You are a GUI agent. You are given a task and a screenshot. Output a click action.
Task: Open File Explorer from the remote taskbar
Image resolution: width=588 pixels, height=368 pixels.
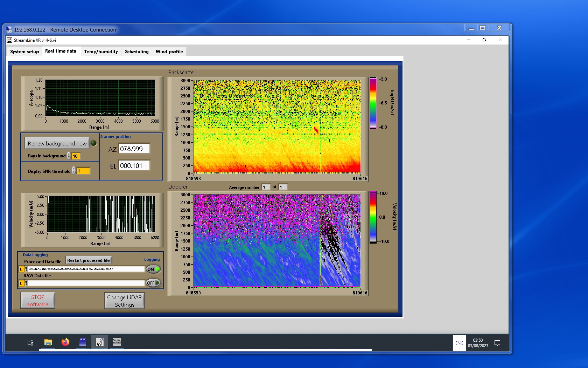48,342
